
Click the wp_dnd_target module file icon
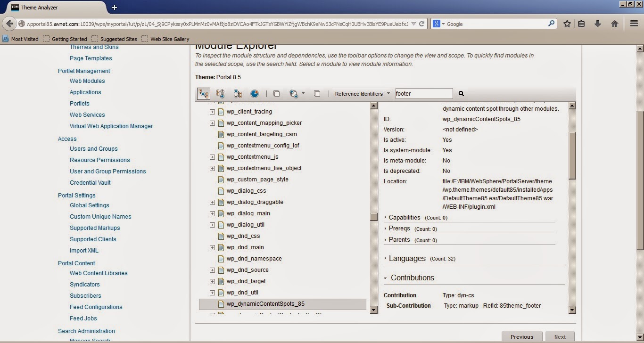click(x=222, y=281)
